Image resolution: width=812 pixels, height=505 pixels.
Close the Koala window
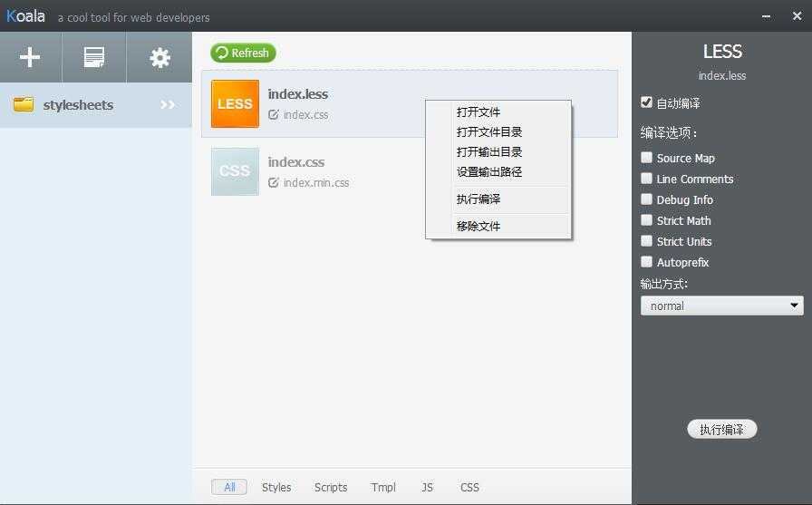point(797,16)
